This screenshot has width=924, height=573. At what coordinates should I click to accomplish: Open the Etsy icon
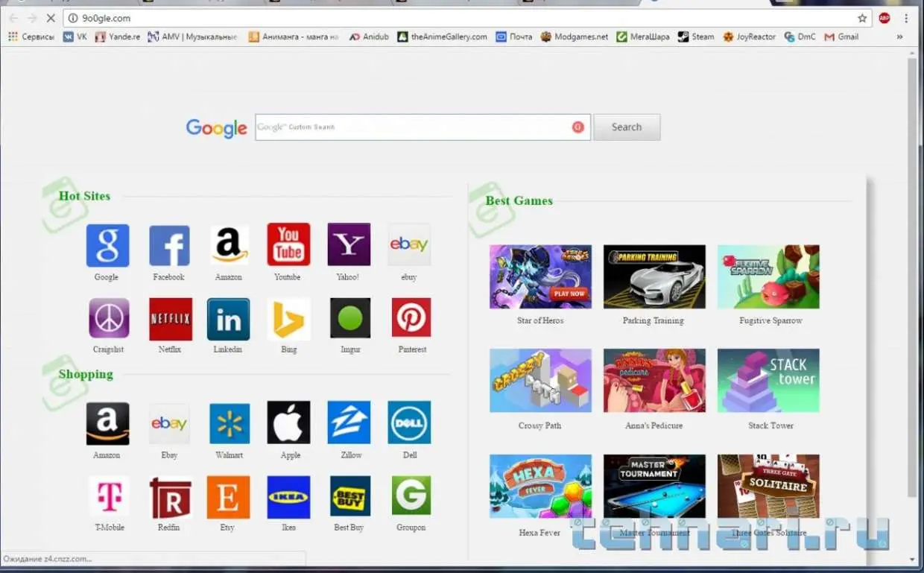point(228,497)
